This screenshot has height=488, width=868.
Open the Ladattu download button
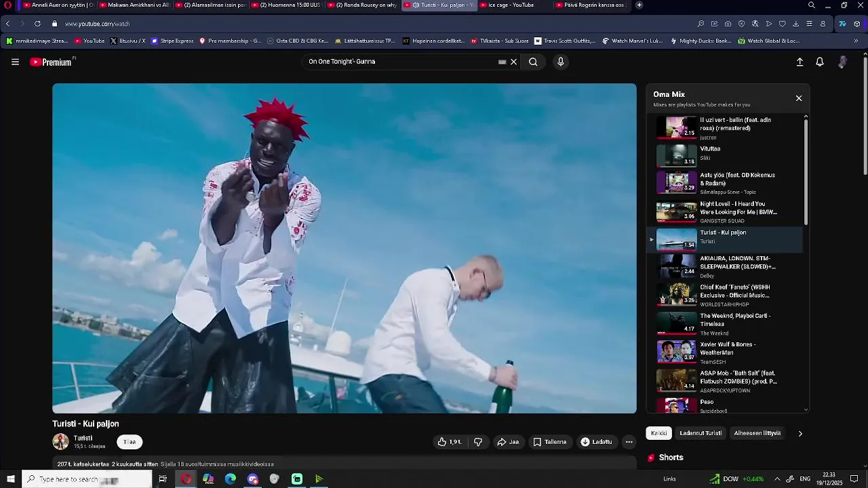(x=597, y=442)
